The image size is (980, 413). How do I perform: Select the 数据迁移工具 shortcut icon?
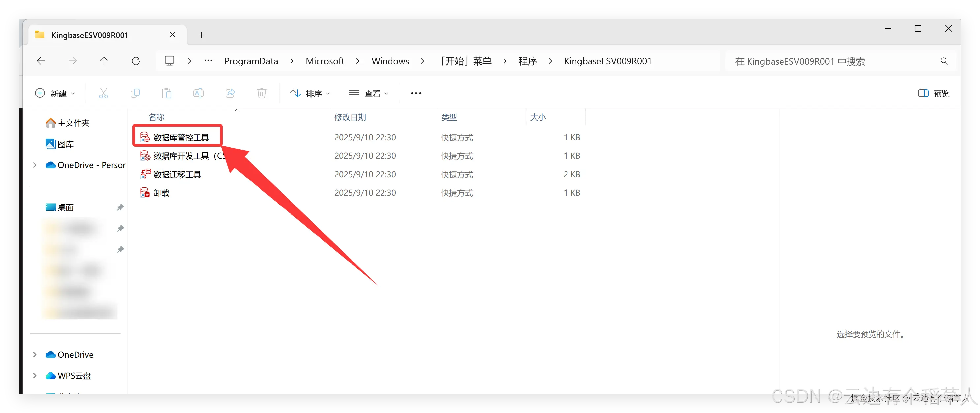(x=145, y=174)
